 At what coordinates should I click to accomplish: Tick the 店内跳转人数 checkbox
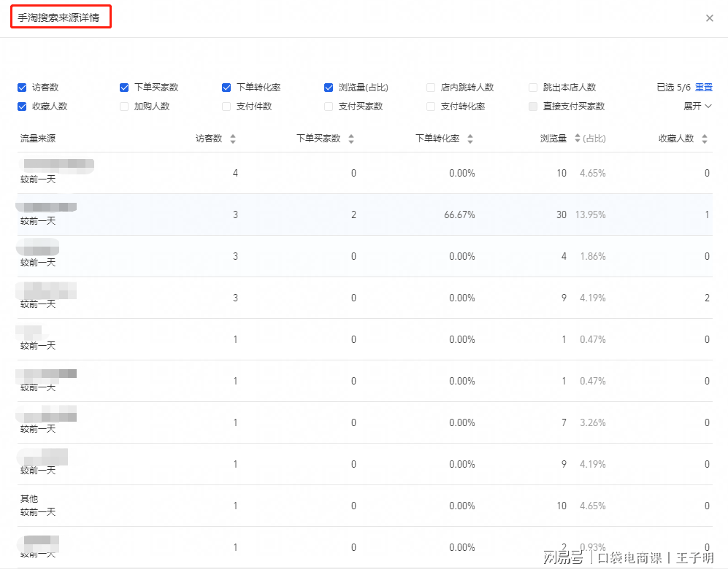click(x=431, y=88)
